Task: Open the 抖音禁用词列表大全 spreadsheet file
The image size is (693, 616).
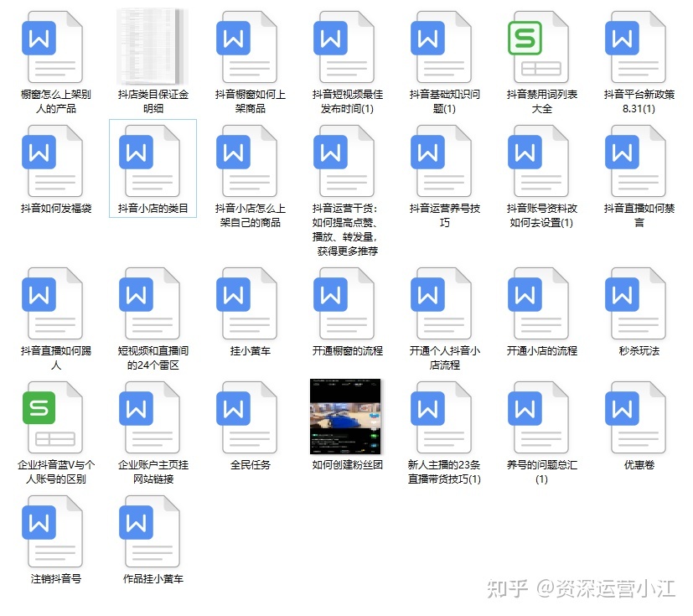Action: (541, 46)
